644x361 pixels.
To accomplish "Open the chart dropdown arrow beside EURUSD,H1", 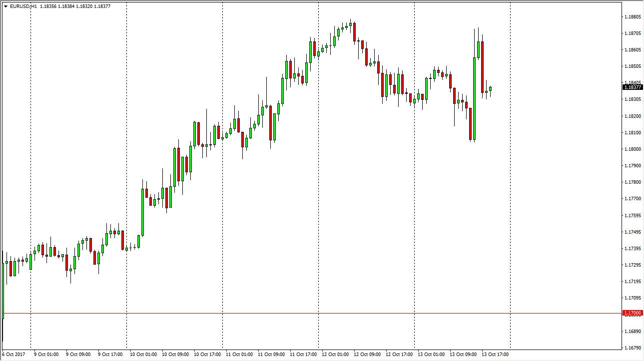I will pos(5,6).
